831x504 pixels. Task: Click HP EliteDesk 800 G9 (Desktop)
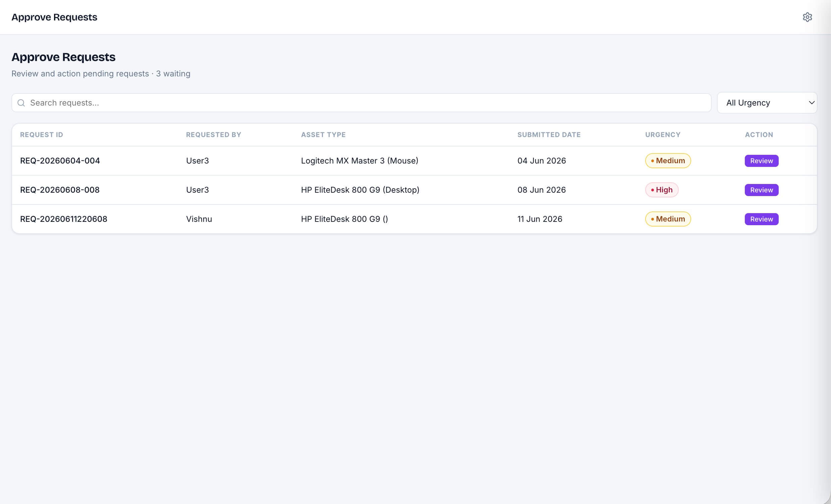point(360,190)
